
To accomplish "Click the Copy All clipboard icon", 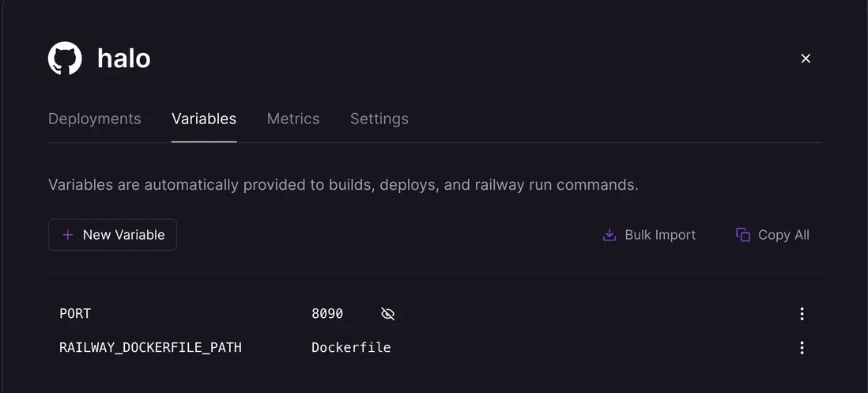I will point(743,235).
